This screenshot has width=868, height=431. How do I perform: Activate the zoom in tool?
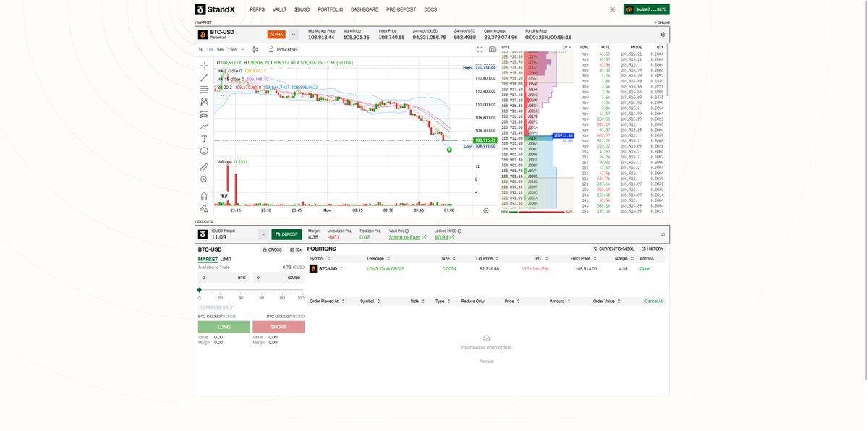click(204, 179)
